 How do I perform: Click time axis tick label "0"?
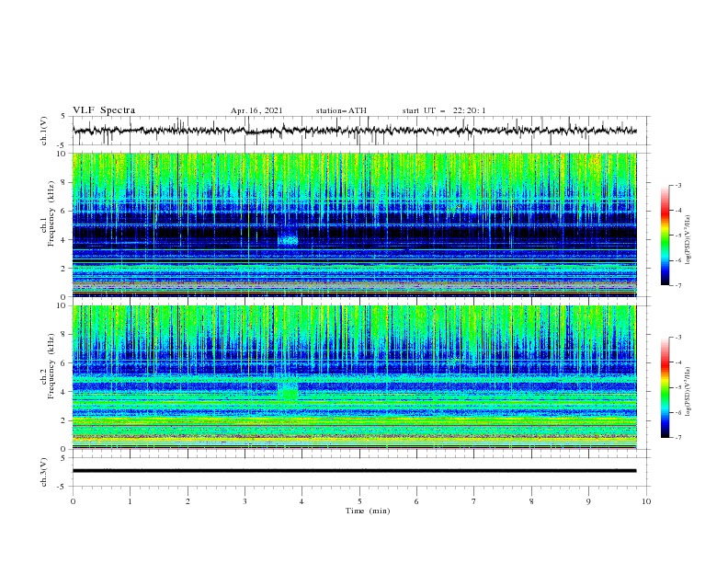tap(73, 501)
